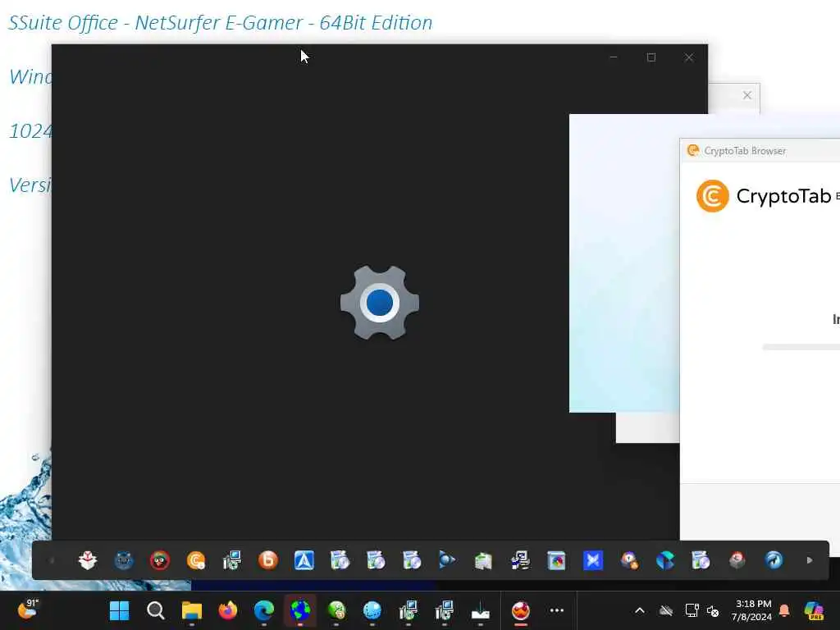
Task: Close the dark Settings window
Action: pos(689,57)
